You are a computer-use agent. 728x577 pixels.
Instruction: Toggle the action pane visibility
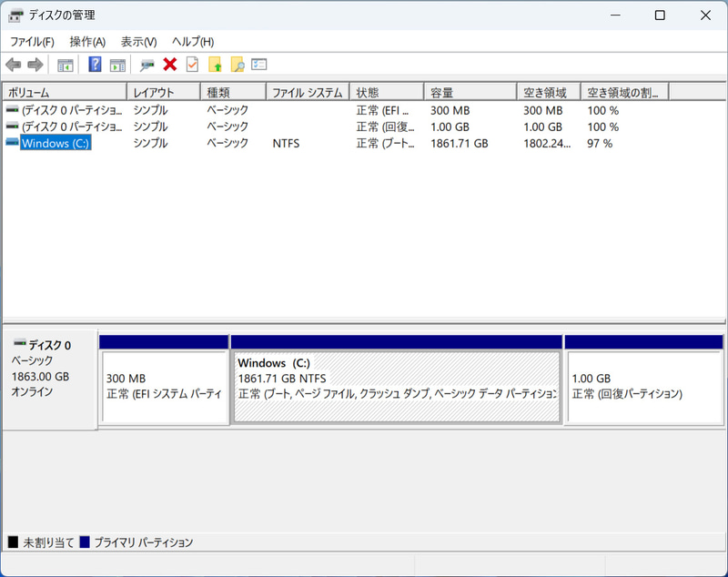pos(116,64)
